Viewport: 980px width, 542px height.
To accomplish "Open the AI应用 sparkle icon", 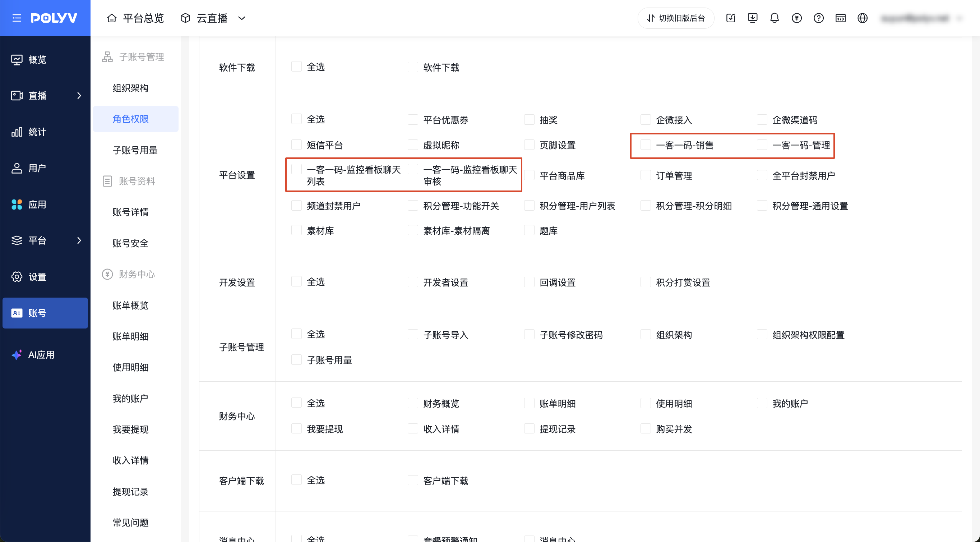I will pos(17,355).
